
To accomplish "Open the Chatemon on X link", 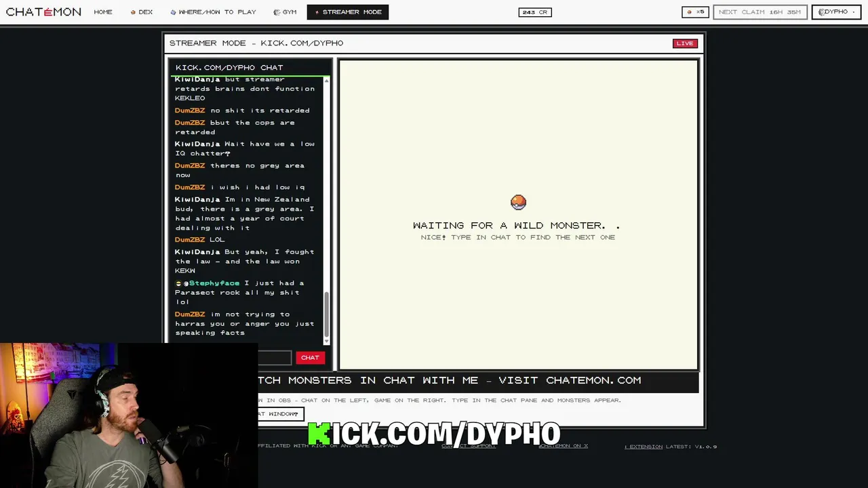I will click(x=563, y=446).
